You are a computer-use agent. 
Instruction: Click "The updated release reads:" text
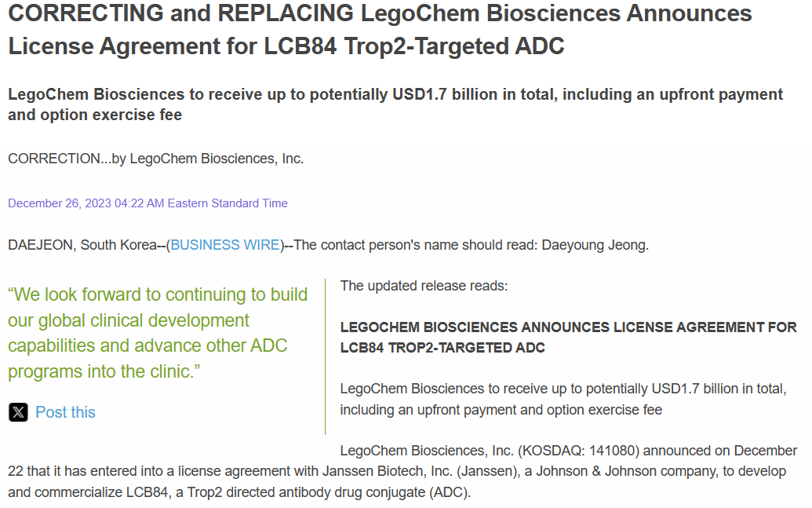424,286
